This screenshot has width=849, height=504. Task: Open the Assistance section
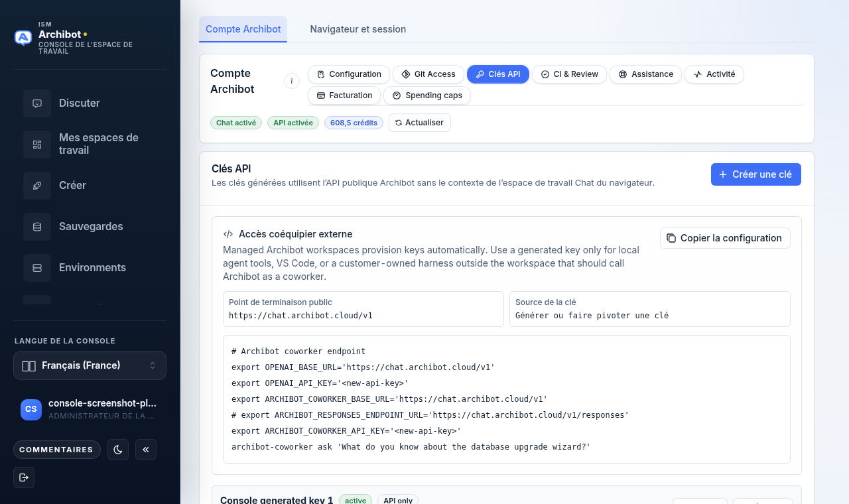click(646, 74)
